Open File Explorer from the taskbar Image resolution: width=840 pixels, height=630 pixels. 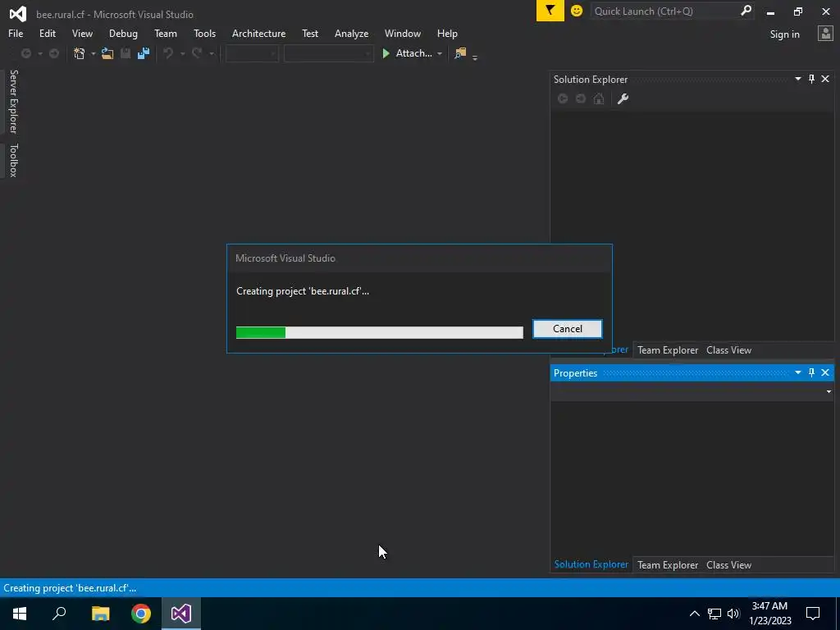100,614
